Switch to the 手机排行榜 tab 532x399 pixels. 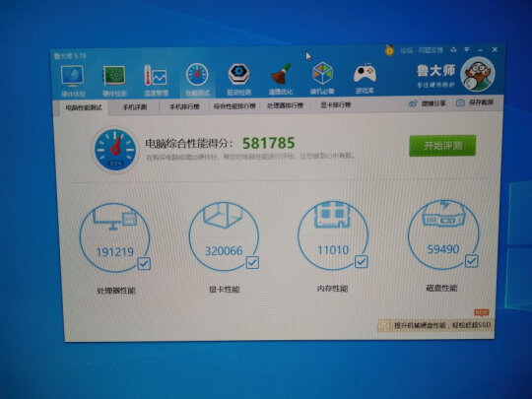[x=184, y=106]
